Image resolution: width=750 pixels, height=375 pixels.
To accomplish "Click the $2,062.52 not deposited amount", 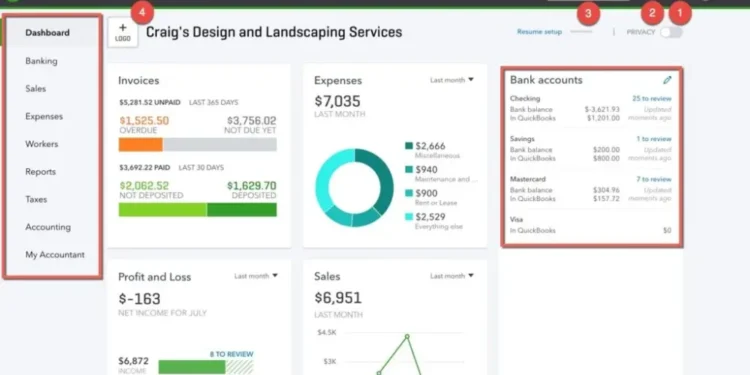I will pyautogui.click(x=144, y=186).
